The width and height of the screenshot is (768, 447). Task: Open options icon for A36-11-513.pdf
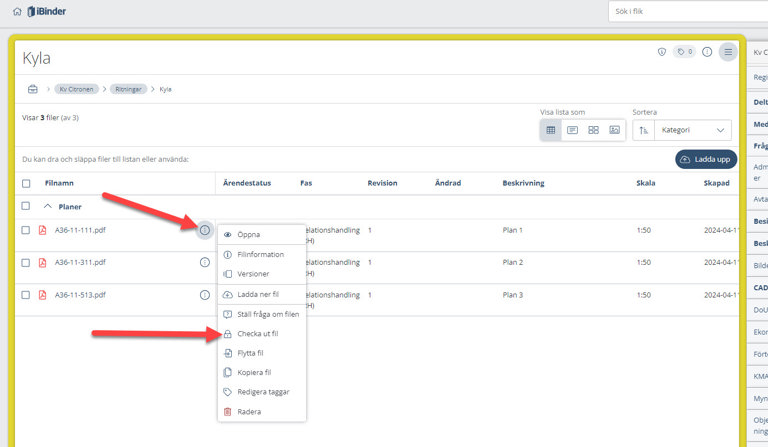pyautogui.click(x=205, y=295)
